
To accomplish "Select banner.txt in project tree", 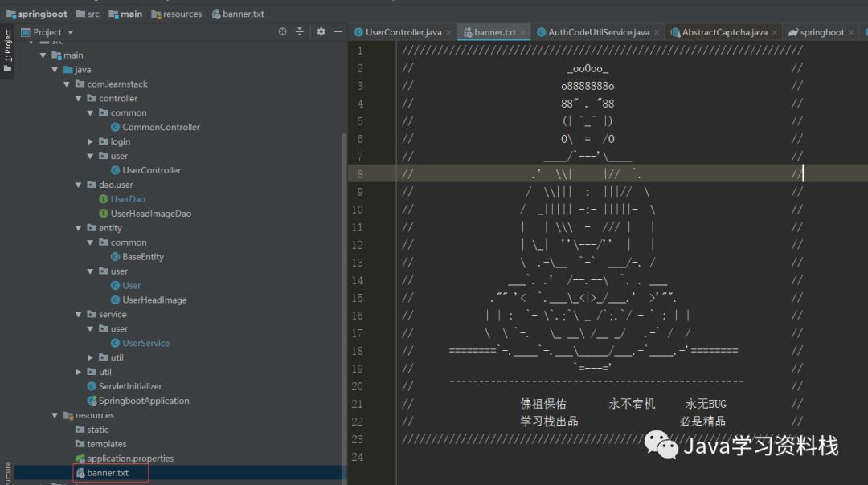I will 108,473.
